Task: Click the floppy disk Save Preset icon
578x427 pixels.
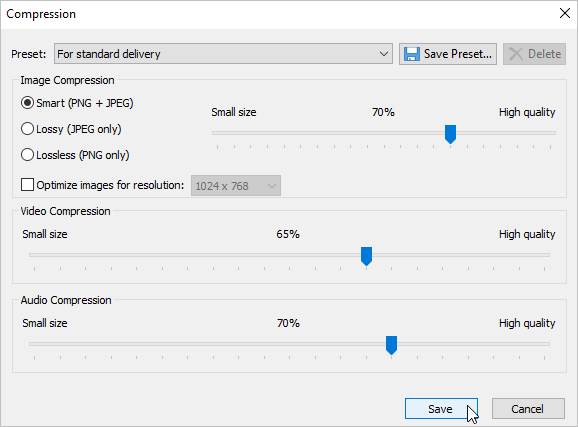Action: [412, 54]
